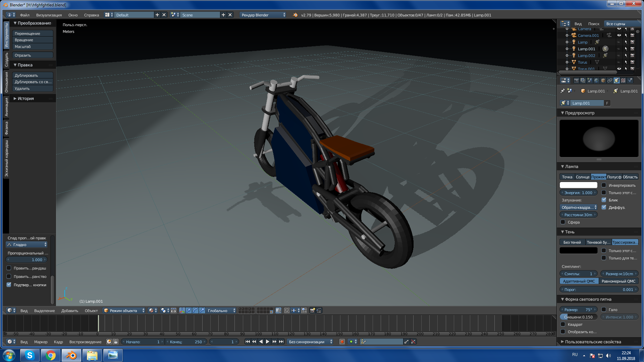Expand the История panel
This screenshot has height=362, width=644.
point(25,99)
